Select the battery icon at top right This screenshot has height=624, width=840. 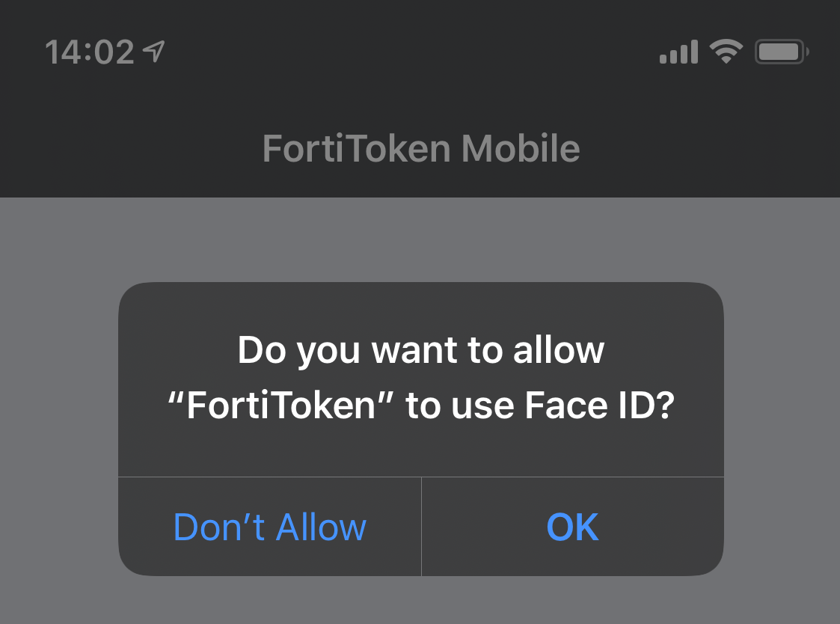pos(780,50)
